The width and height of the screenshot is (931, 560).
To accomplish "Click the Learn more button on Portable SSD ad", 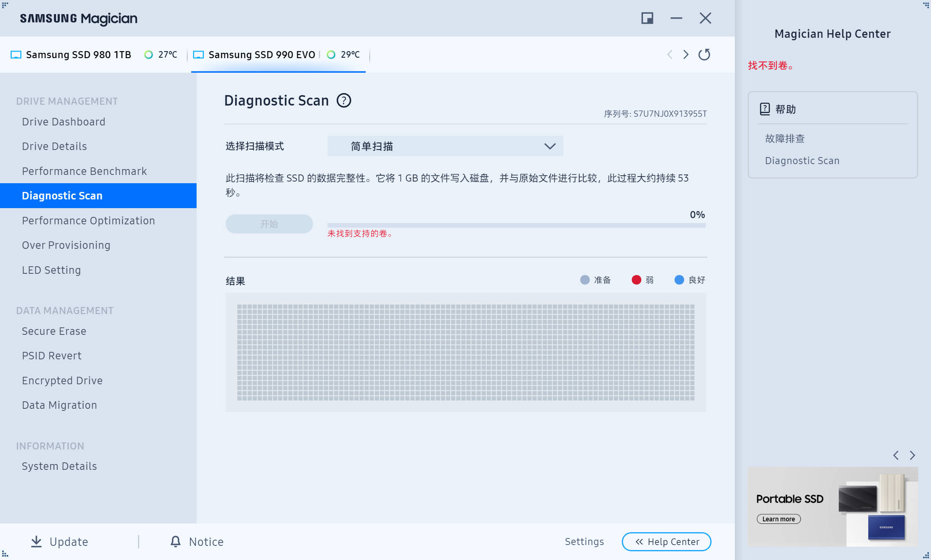I will click(x=778, y=519).
